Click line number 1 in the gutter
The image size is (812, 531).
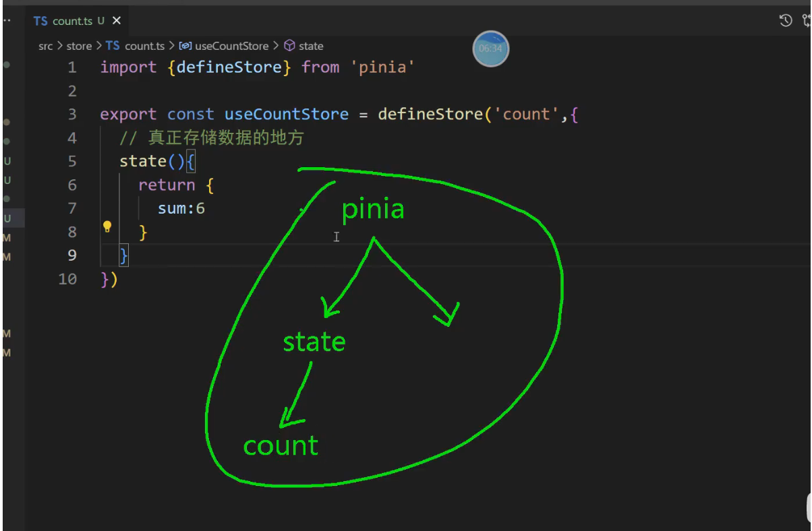coord(72,67)
